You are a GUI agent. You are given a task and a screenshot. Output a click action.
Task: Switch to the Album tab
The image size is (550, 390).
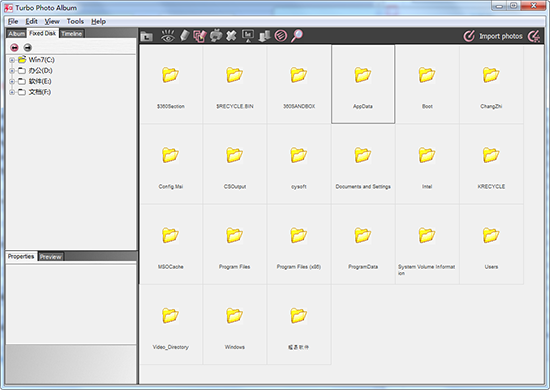(x=16, y=34)
